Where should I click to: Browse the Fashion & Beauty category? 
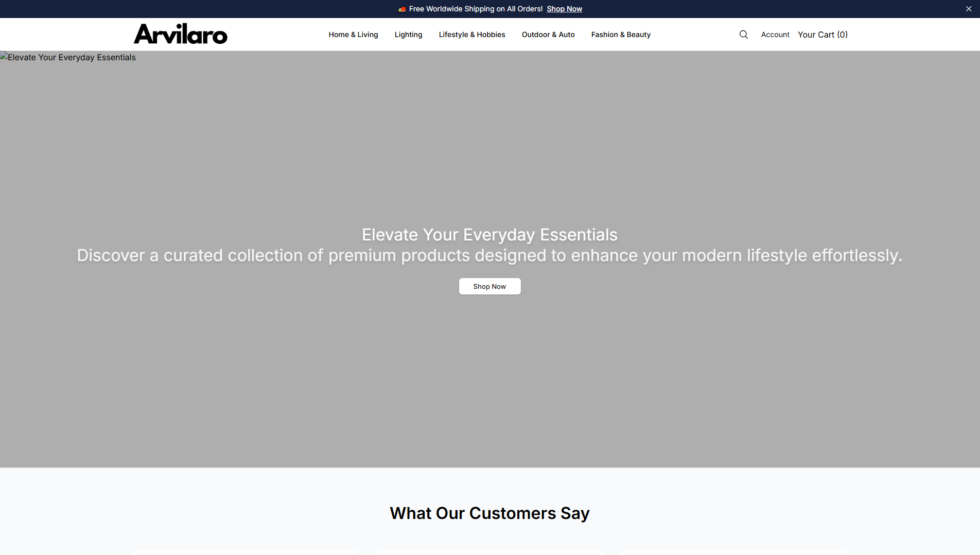621,34
